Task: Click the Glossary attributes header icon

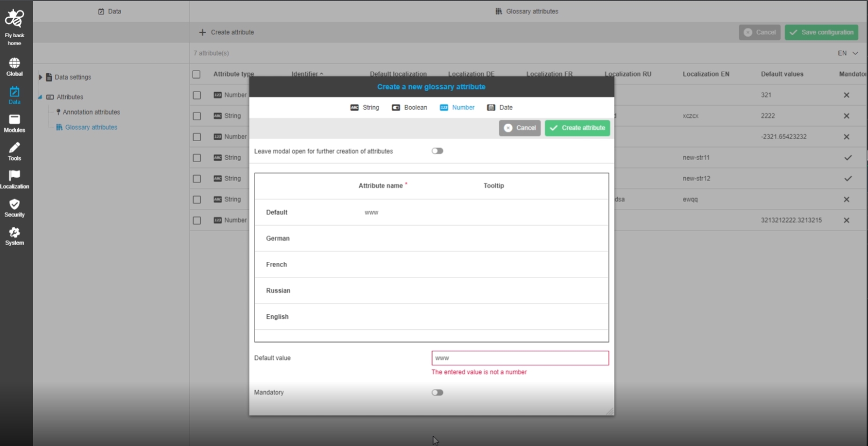Action: 499,11
